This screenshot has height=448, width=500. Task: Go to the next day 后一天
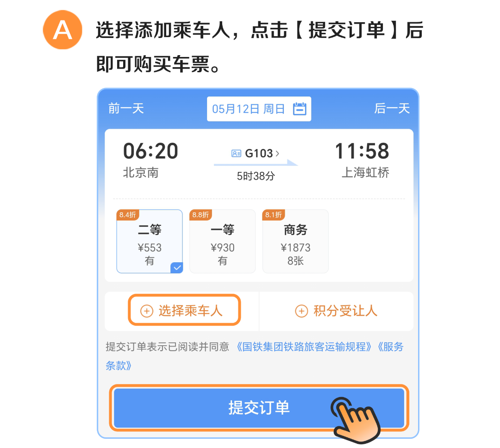392,108
